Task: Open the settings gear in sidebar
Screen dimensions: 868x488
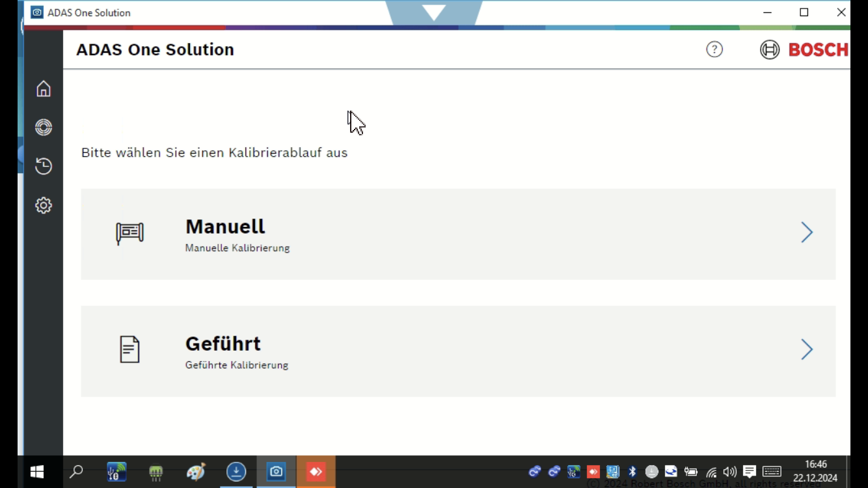Action: [x=44, y=205]
